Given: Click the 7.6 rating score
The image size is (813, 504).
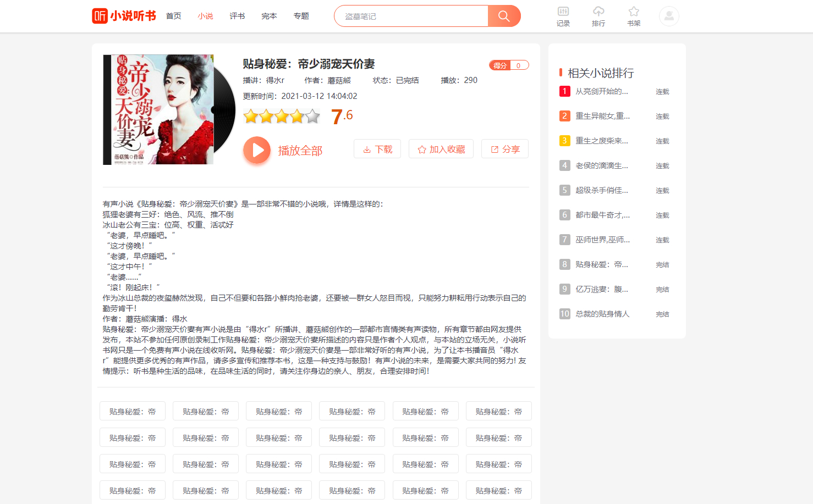Looking at the screenshot, I should click(342, 116).
